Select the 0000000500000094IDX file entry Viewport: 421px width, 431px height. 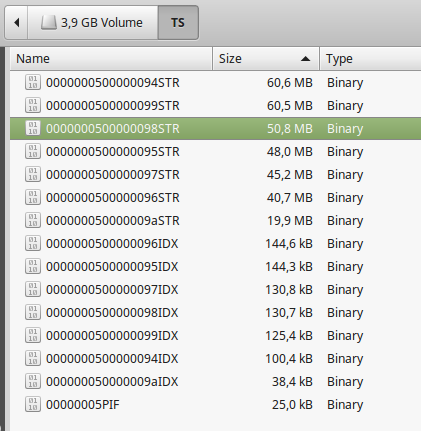coord(216,358)
